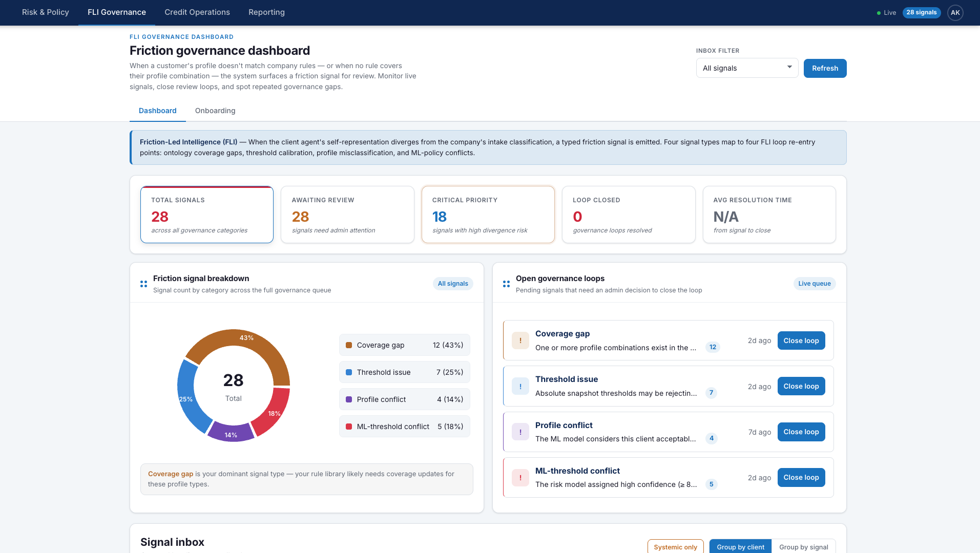The width and height of the screenshot is (980, 553).
Task: Click the alert icon on the Profile conflict card
Action: click(x=520, y=432)
